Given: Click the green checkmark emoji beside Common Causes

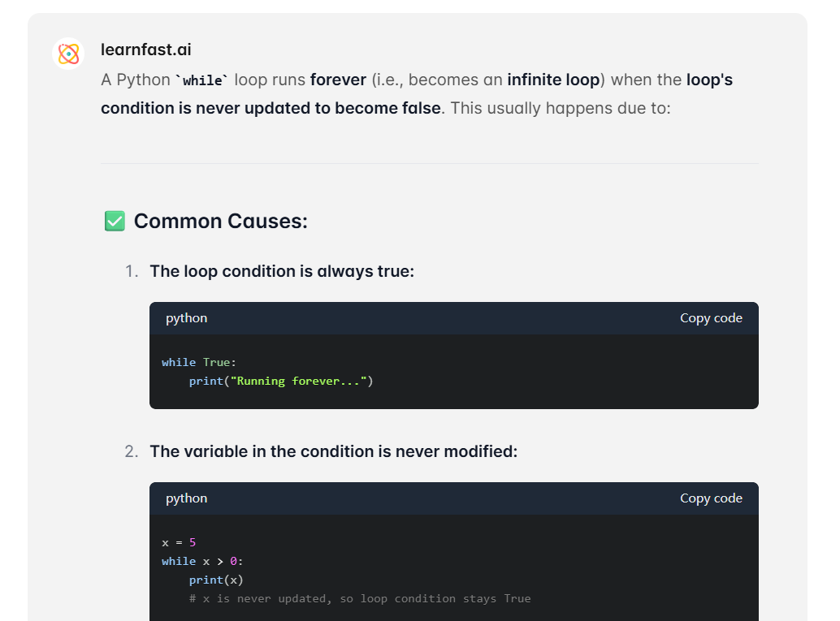Looking at the screenshot, I should coord(115,221).
